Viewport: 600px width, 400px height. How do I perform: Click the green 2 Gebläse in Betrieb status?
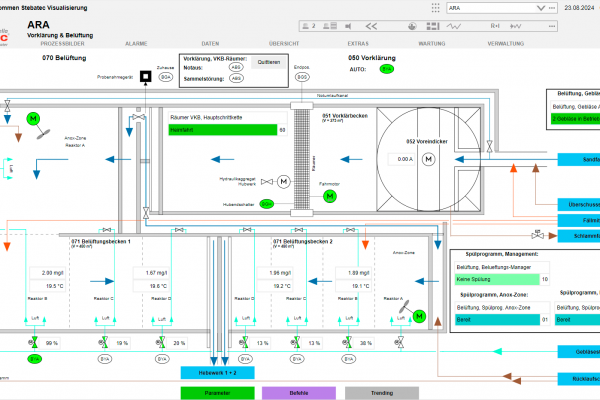pos(576,119)
